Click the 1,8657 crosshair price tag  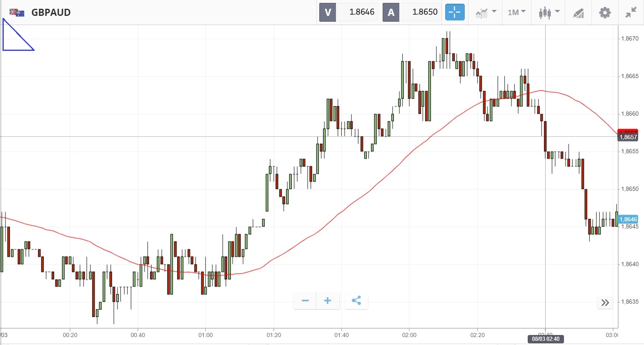628,137
